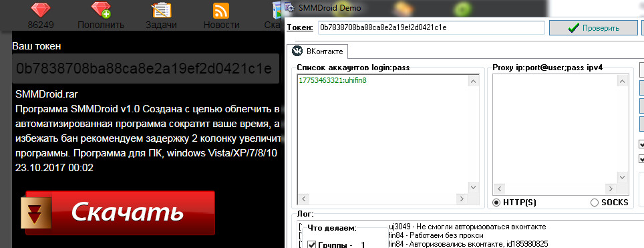Select the SOCKS proxy radio button

pyautogui.click(x=595, y=203)
